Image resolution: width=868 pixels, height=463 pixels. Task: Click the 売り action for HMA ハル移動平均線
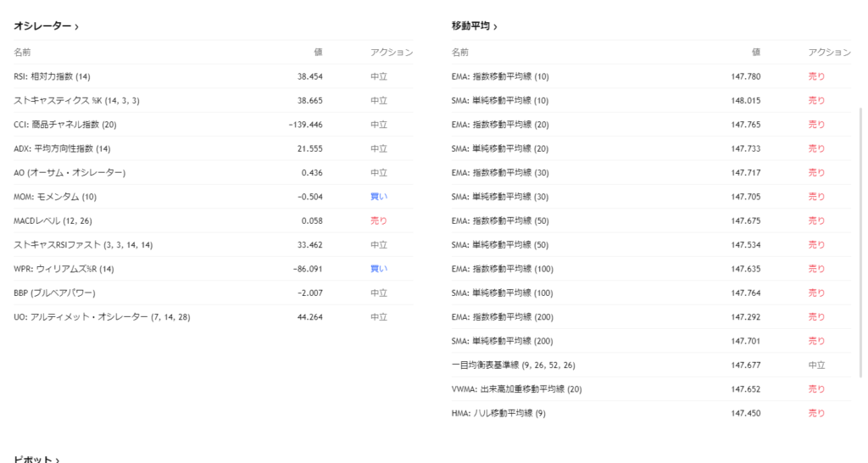pyautogui.click(x=816, y=413)
